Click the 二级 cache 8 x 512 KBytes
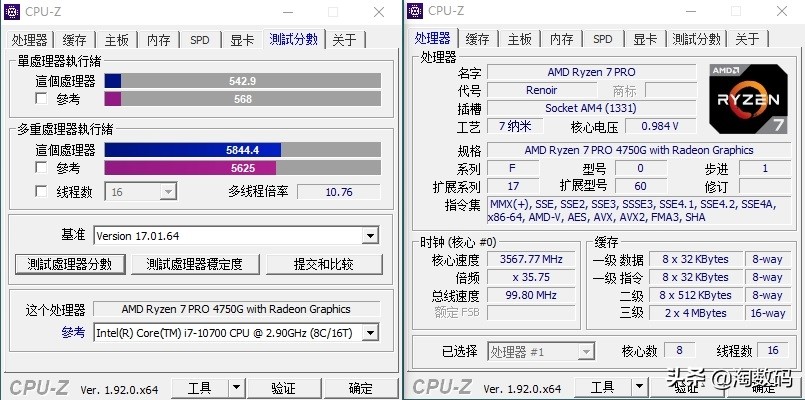Viewport: 805px width, 400px height. (696, 295)
